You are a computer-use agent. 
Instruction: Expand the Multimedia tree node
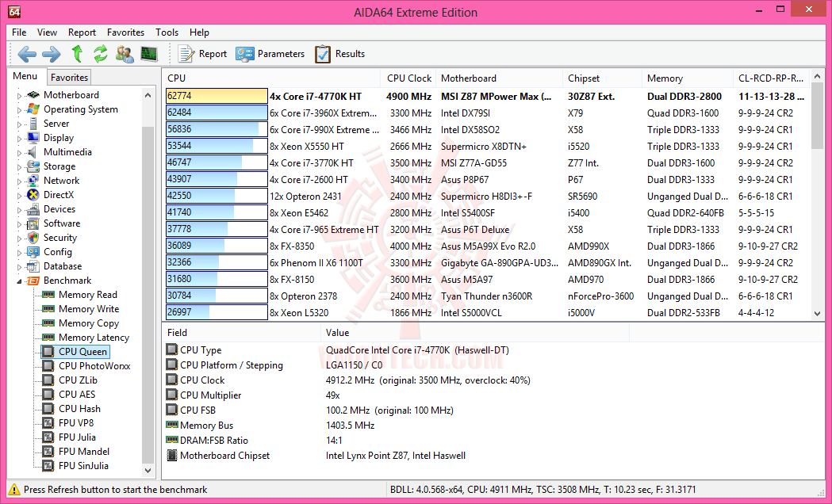coord(20,153)
